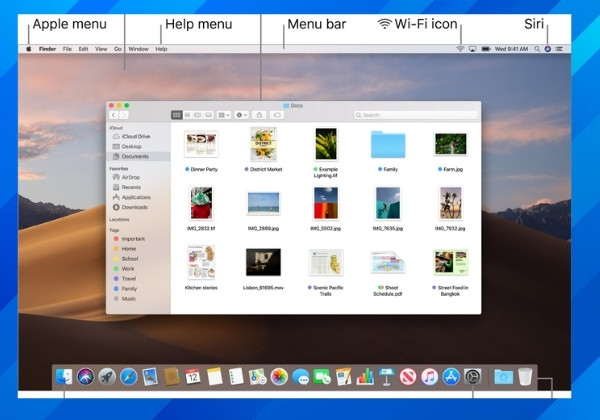Click the Finder Search field
The image size is (600, 420).
[416, 115]
